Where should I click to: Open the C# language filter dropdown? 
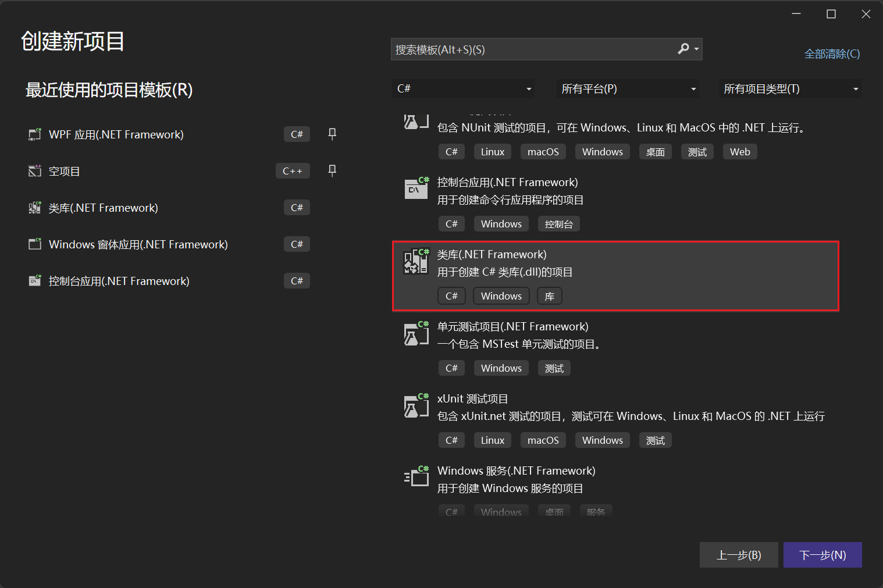(464, 88)
